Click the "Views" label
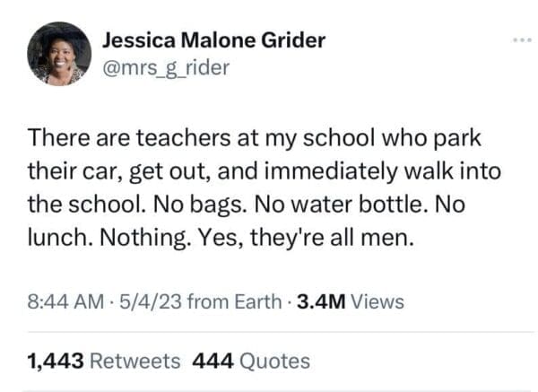The width and height of the screenshot is (538, 392). 377,302
